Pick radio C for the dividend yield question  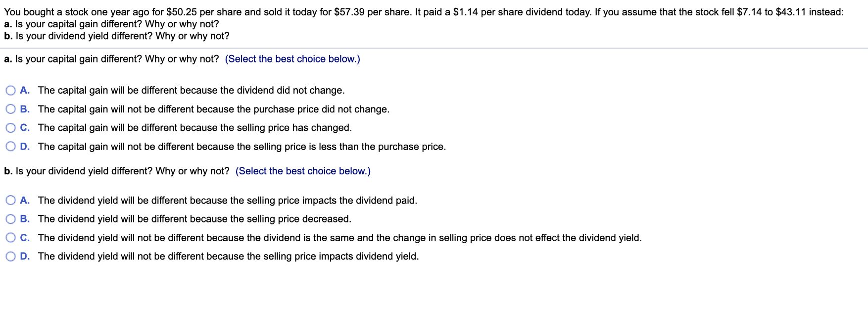coord(10,238)
